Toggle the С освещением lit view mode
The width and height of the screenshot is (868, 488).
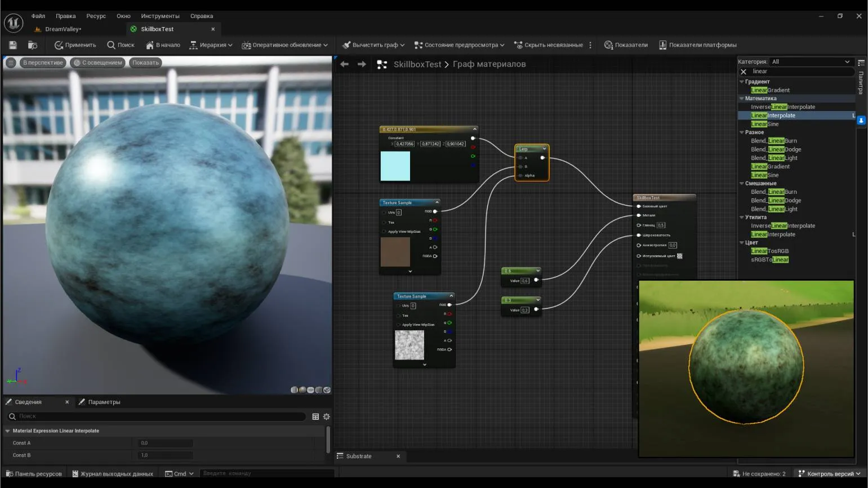[x=97, y=63]
